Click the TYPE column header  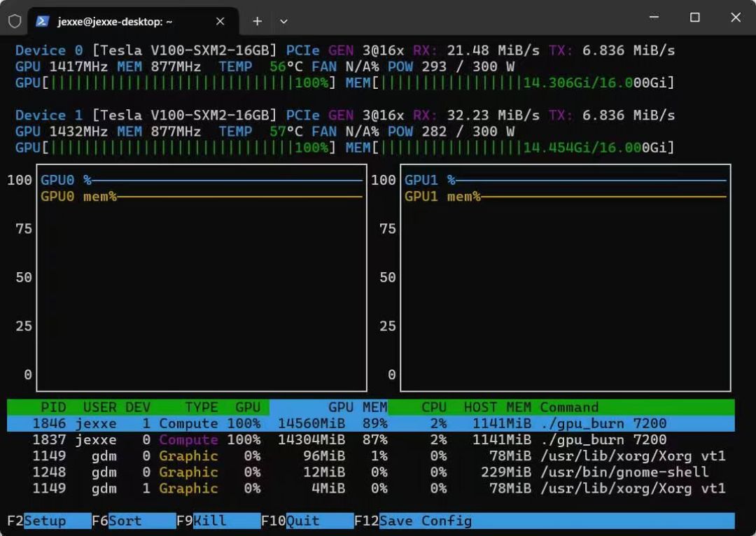[x=201, y=407]
